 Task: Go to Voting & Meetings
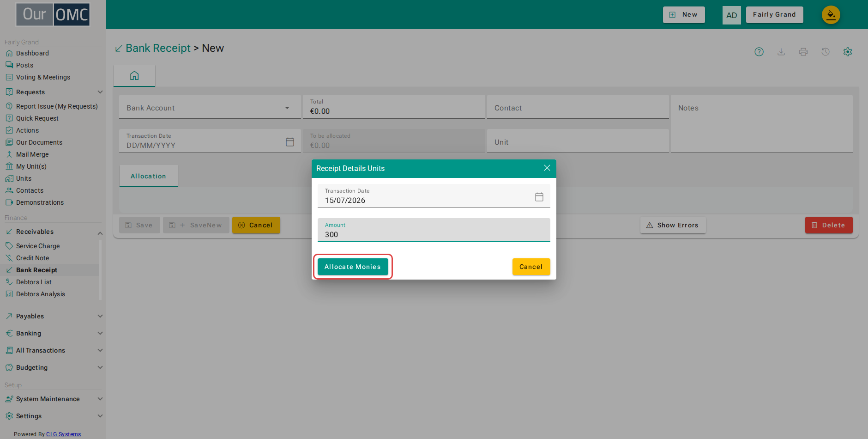(43, 77)
